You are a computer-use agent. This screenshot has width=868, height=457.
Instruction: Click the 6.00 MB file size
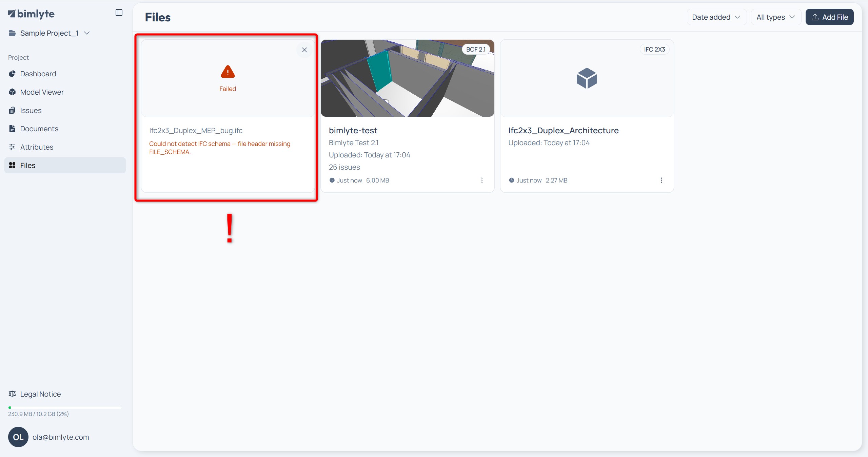[x=378, y=180]
